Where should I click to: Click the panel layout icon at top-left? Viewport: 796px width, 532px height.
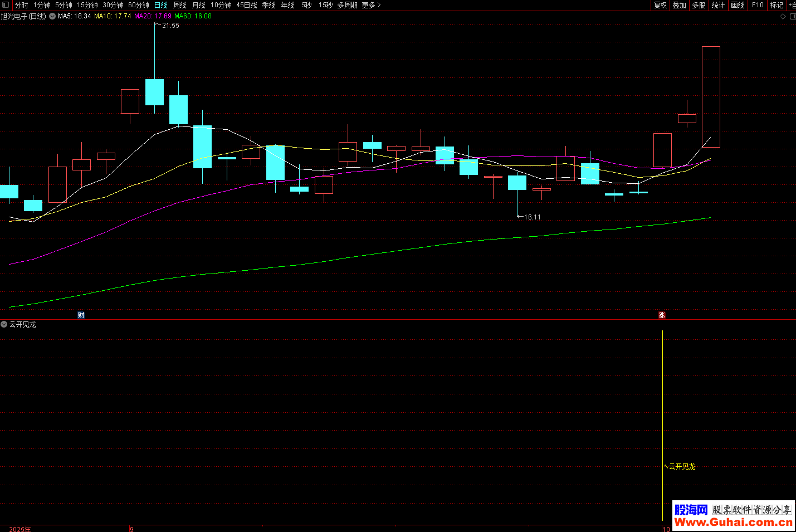point(6,5)
